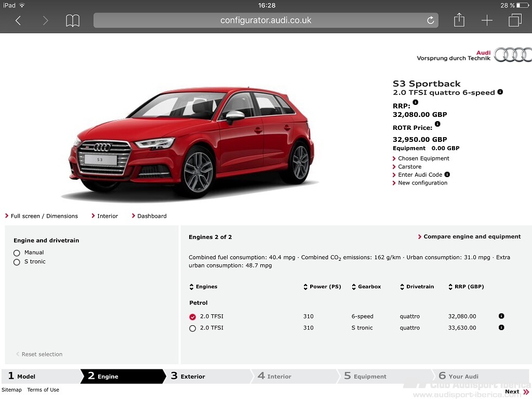Show all tabs overview icon
Screen dimensions: 532x399
tap(515, 20)
